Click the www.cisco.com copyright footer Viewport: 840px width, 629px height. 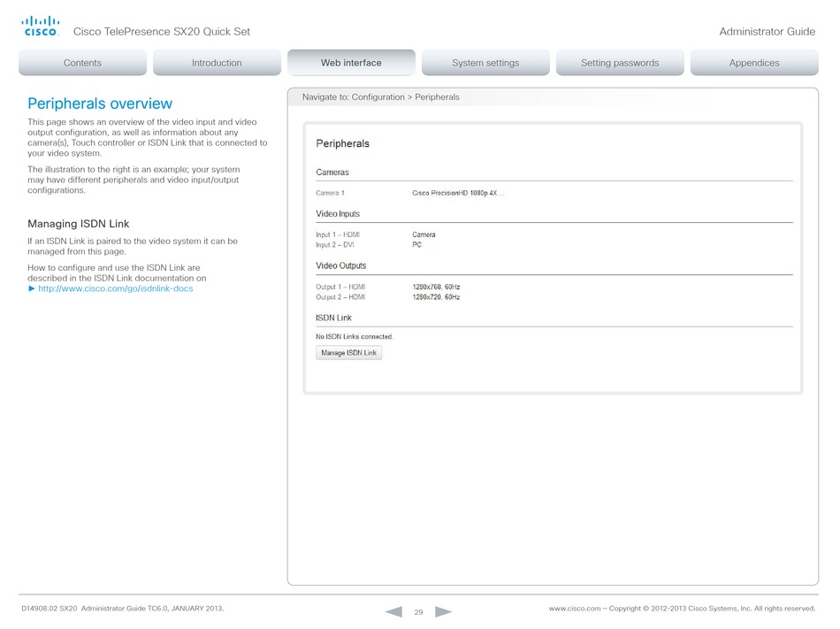tap(682, 609)
